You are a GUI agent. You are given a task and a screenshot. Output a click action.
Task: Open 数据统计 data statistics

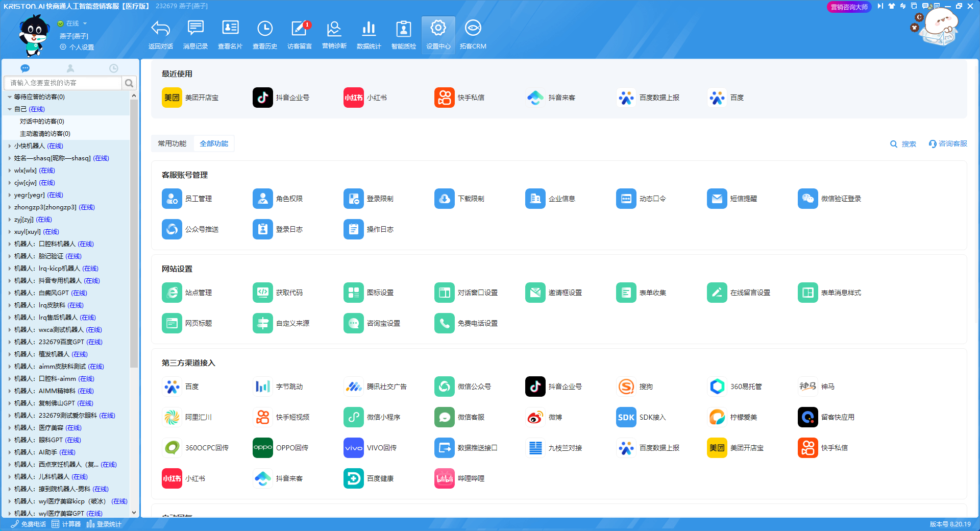point(369,35)
